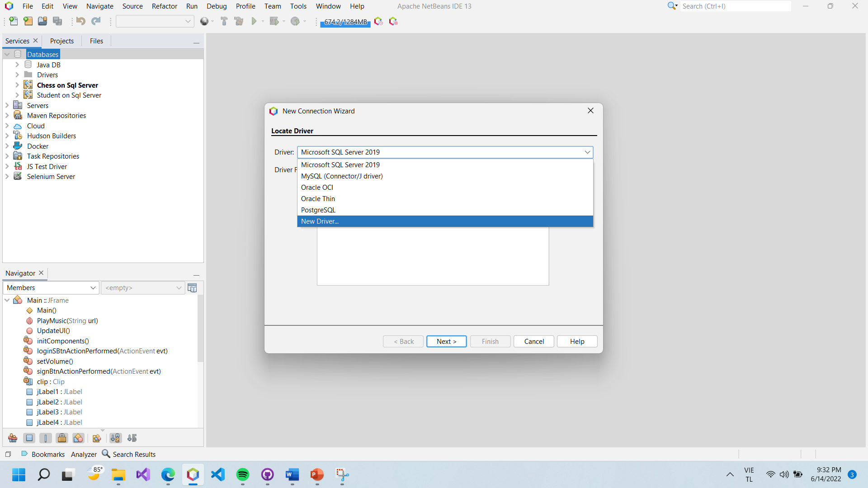The image size is (868, 488).
Task: Select the JS Test Driver node icon
Action: 18,166
